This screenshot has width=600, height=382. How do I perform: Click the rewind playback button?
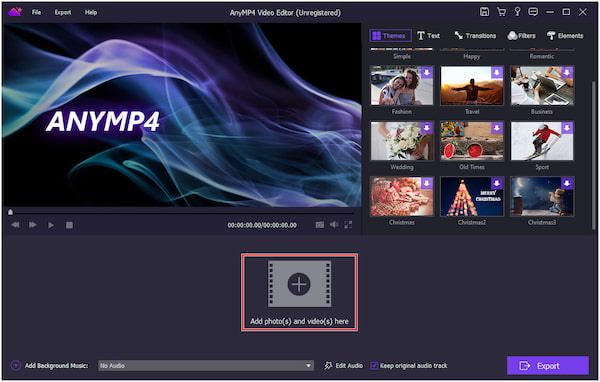pyautogui.click(x=15, y=225)
